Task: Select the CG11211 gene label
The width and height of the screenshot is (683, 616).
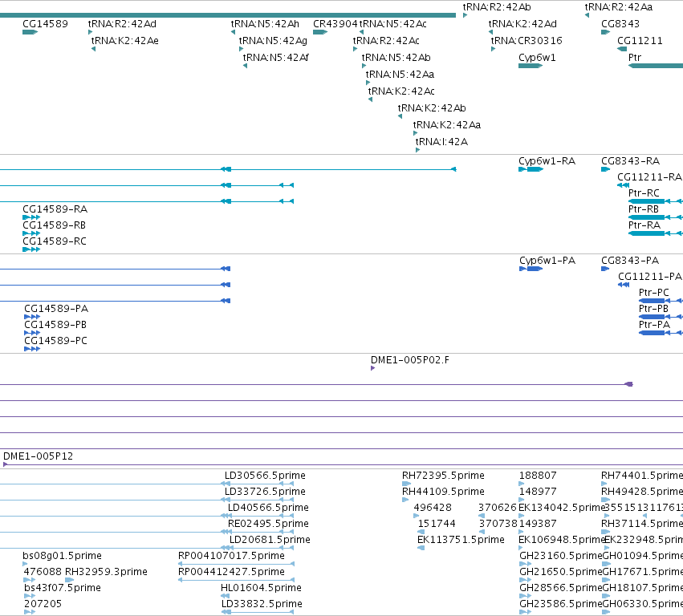Action: tap(640, 41)
